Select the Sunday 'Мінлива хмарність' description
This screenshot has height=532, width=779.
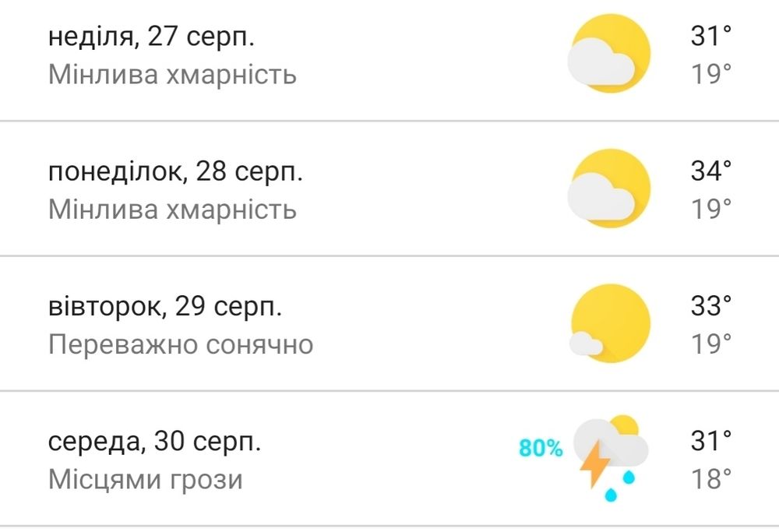(172, 75)
